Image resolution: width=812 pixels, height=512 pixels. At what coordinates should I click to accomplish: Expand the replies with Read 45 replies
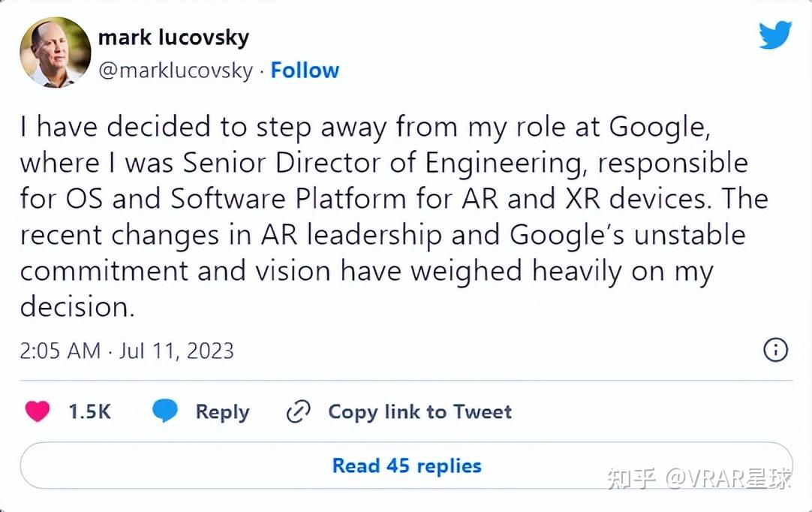406,465
